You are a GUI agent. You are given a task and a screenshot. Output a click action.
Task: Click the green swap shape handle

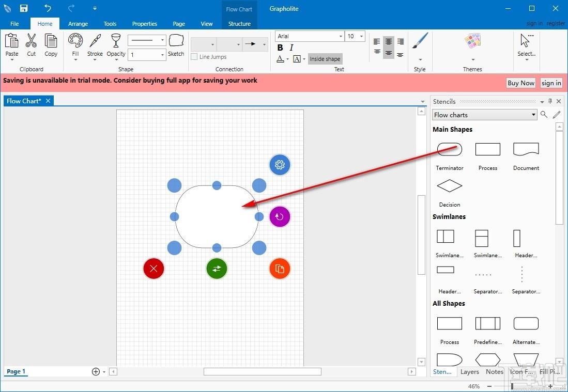point(217,269)
